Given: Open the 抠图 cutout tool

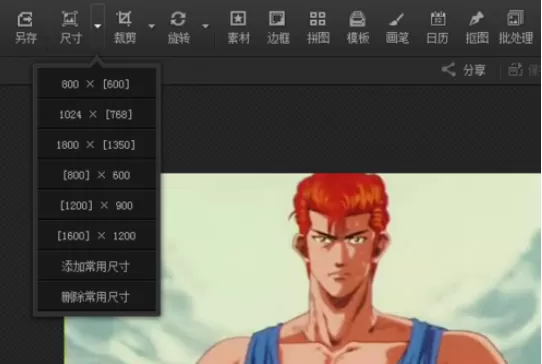Looking at the screenshot, I should (x=477, y=27).
